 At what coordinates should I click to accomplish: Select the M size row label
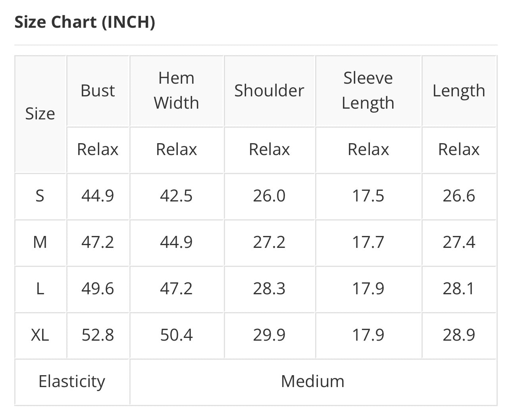(x=40, y=242)
